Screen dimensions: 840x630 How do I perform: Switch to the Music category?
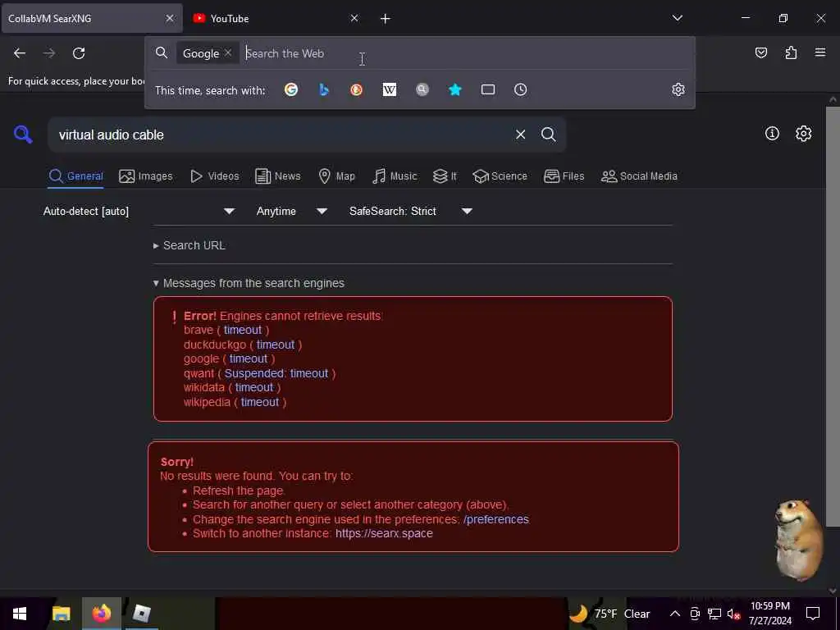[395, 176]
